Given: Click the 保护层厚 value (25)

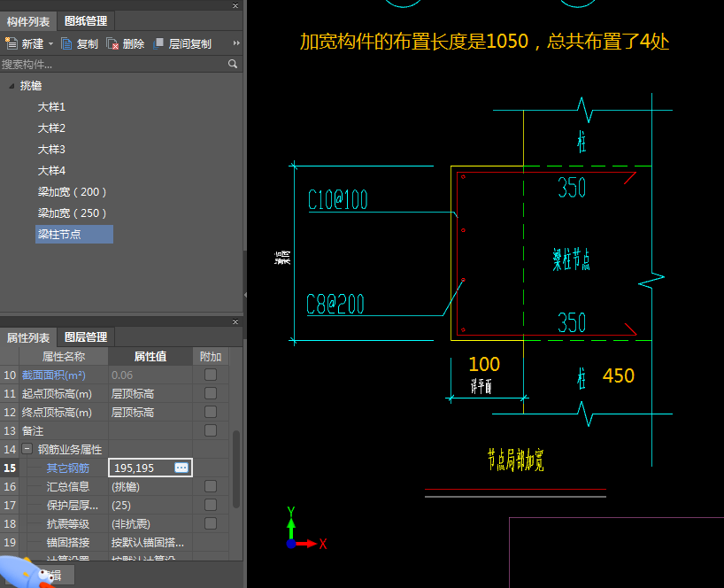Looking at the screenshot, I should tap(150, 506).
